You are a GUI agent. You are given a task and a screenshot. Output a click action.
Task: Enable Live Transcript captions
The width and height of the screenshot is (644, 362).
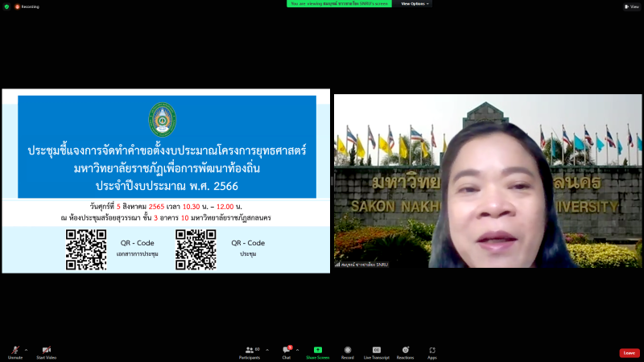[x=376, y=351]
